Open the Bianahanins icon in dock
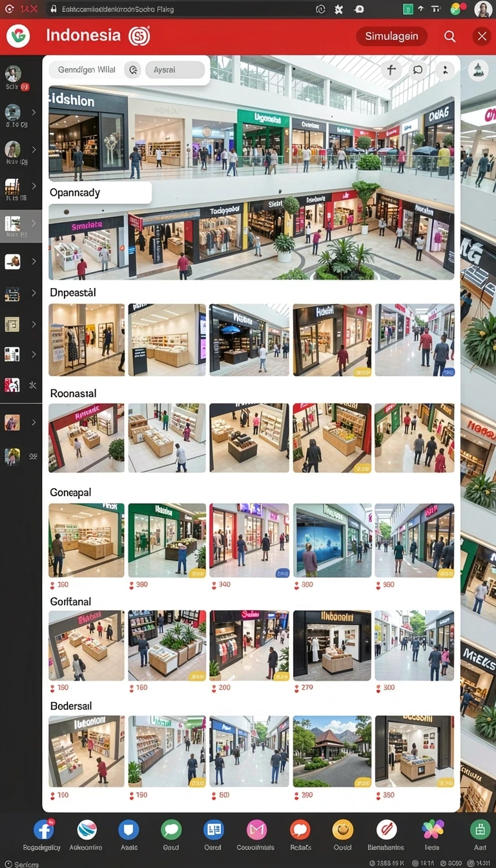Image resolution: width=496 pixels, height=868 pixels. pyautogui.click(x=386, y=829)
